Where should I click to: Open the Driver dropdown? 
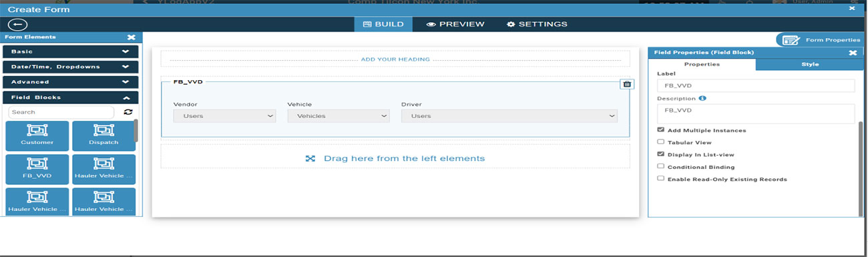509,116
